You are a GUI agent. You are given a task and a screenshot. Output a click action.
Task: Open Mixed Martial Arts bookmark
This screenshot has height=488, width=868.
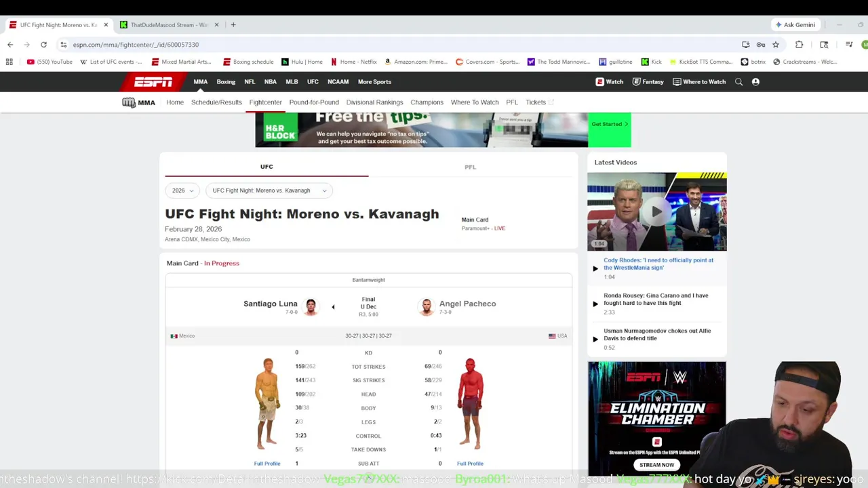click(x=182, y=62)
